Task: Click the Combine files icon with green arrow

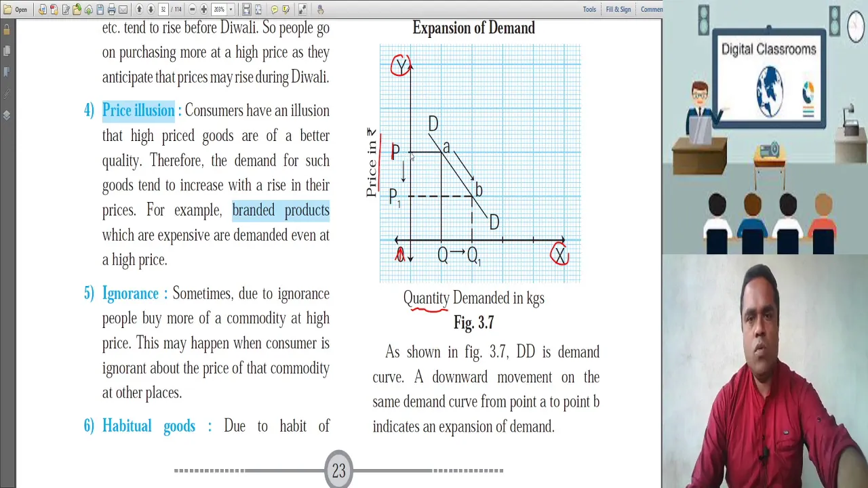Action: click(x=77, y=9)
